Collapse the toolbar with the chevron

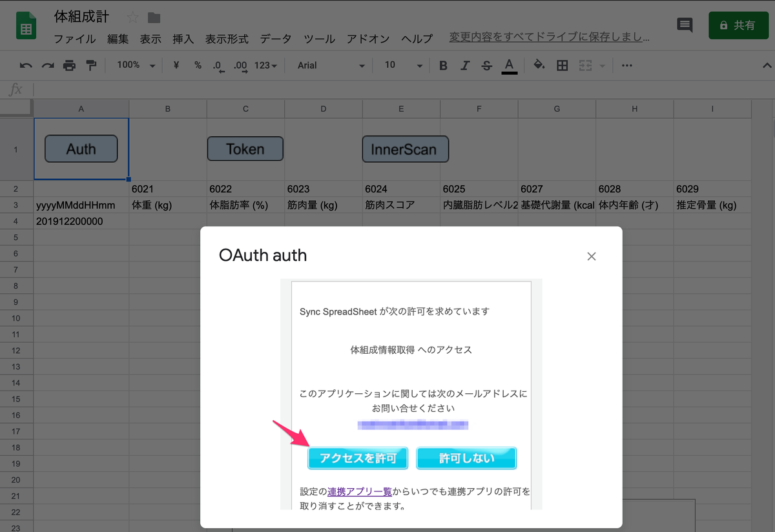coord(767,65)
